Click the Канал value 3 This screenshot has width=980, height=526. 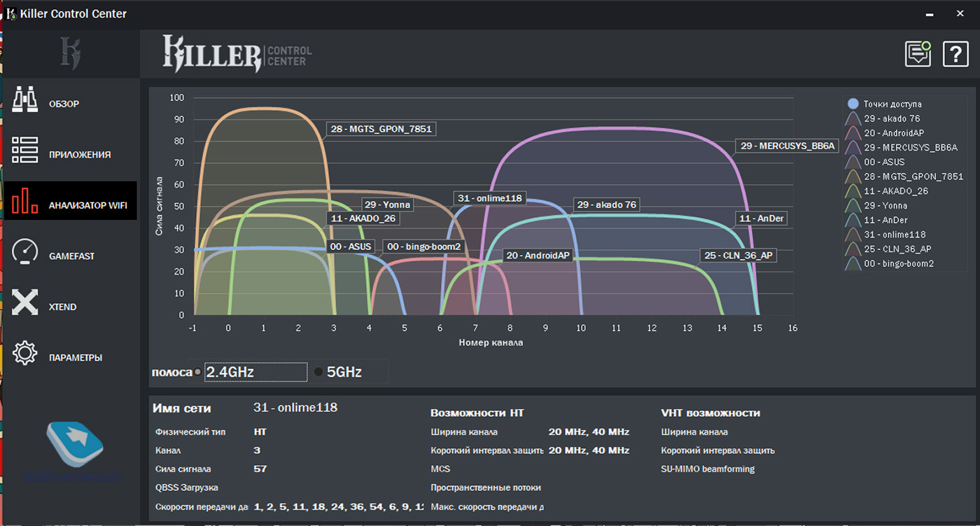[x=257, y=450]
